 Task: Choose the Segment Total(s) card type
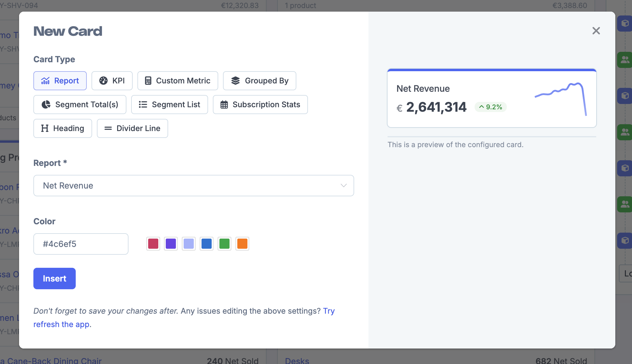coord(80,105)
